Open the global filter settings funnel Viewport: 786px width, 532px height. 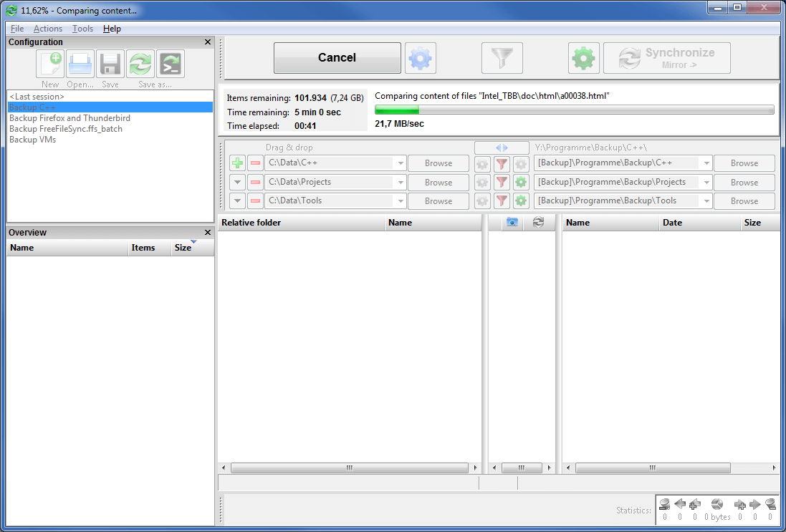502,58
